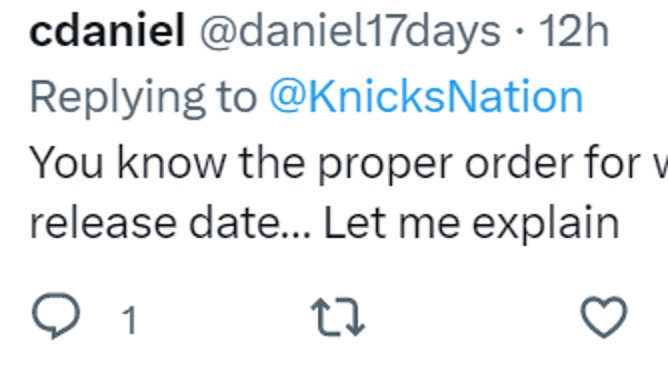Open the 12h timestamp permalink
The height and width of the screenshot is (376, 668).
[x=573, y=32]
